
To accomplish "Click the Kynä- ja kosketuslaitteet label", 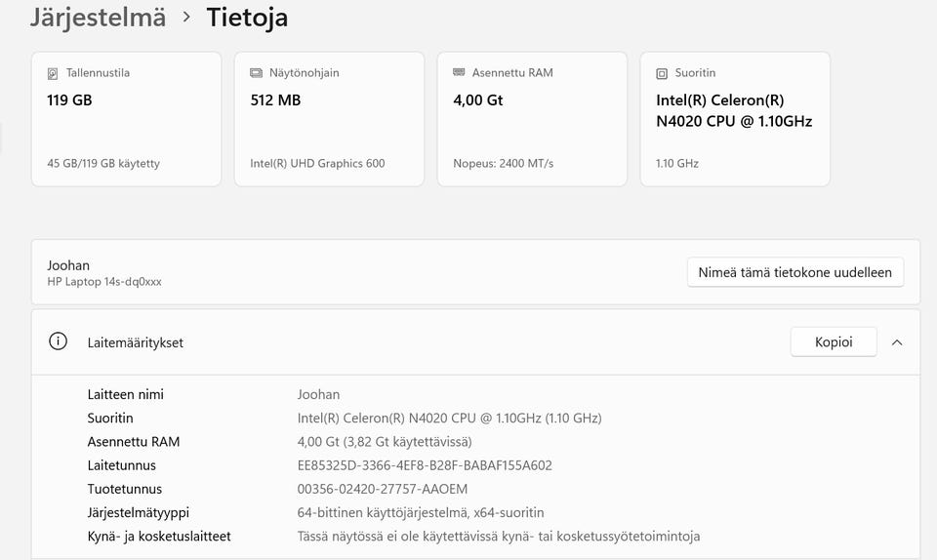I will 159,537.
